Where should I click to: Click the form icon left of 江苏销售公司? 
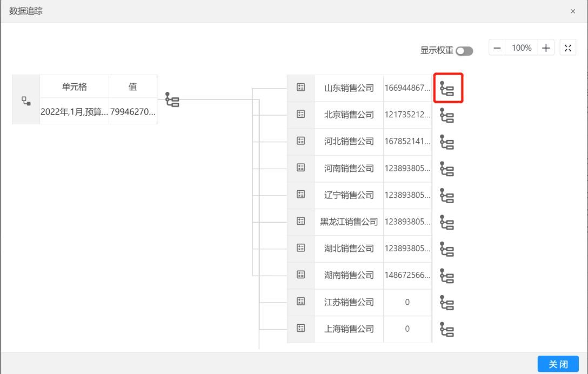301,302
